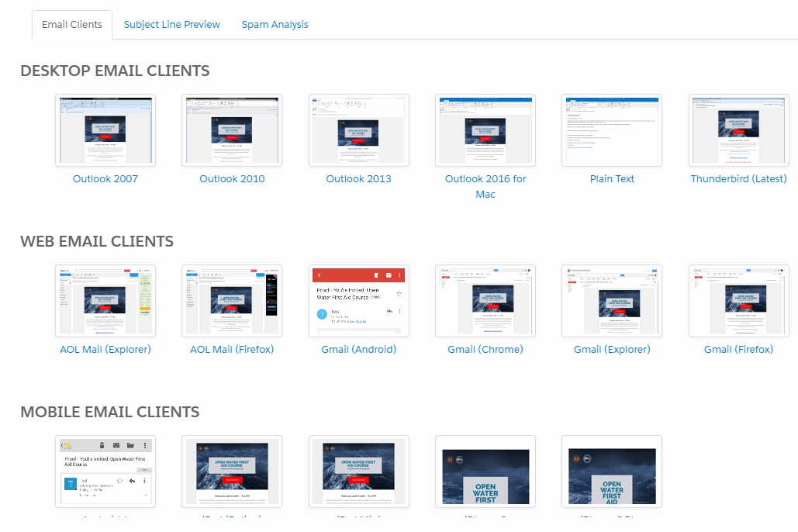View the Gmail (Explorer) preview
Image resolution: width=798 pixels, height=532 pixels.
click(x=612, y=349)
